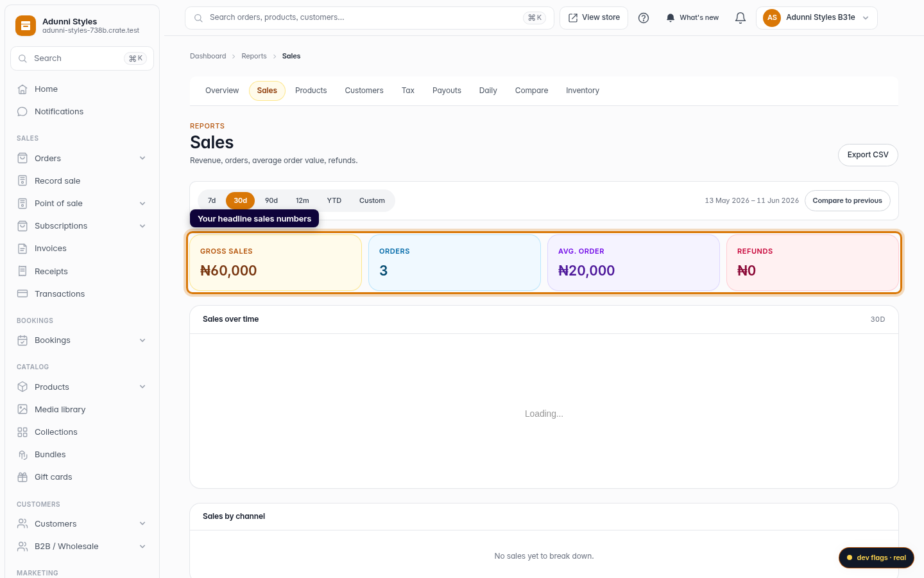
Task: Click the Avg. Order ₦20,000 card
Action: pyautogui.click(x=633, y=263)
